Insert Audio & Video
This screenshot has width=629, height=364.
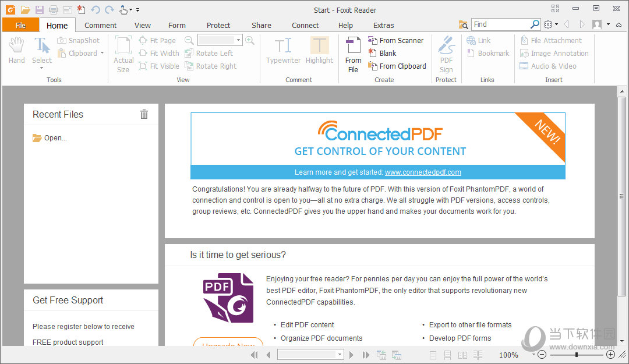548,66
